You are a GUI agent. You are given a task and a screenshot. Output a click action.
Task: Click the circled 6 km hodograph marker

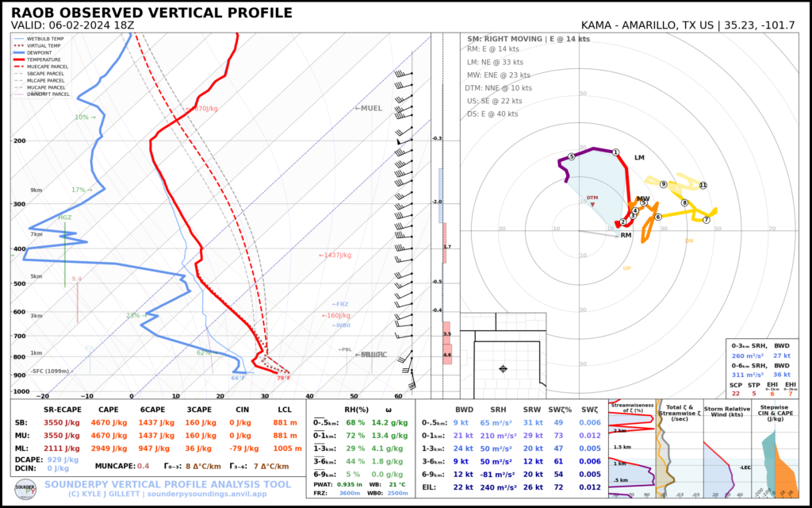click(x=657, y=217)
